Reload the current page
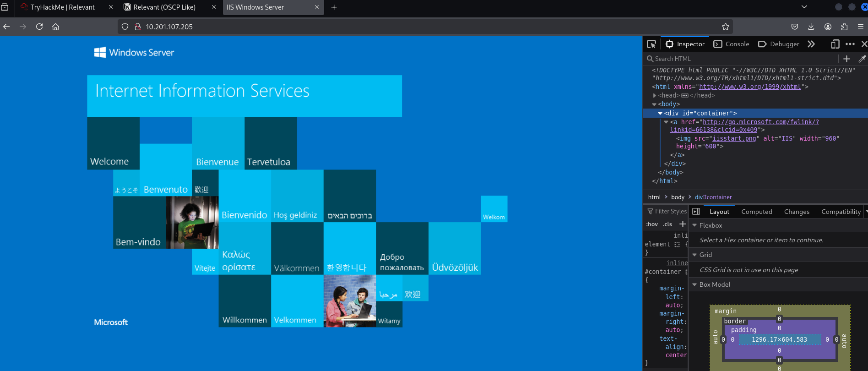The image size is (868, 371). (39, 27)
